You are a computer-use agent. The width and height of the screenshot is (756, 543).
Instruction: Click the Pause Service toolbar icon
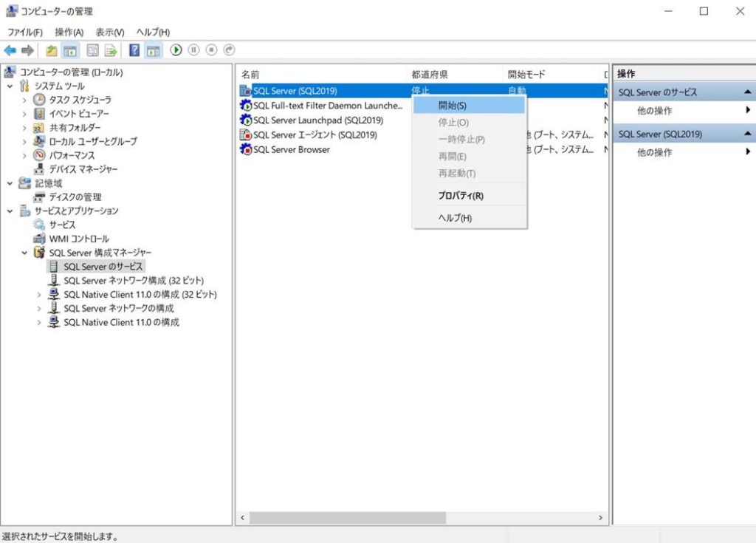(194, 49)
